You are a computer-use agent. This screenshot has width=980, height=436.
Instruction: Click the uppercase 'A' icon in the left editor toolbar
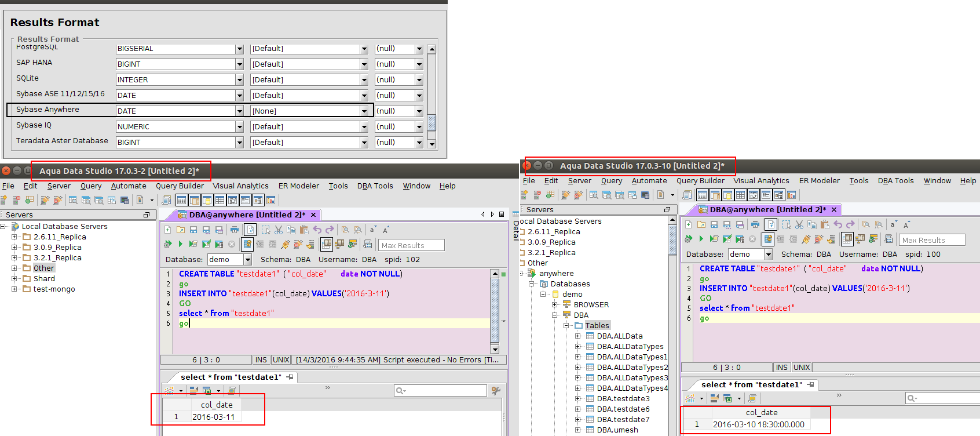coord(386,230)
